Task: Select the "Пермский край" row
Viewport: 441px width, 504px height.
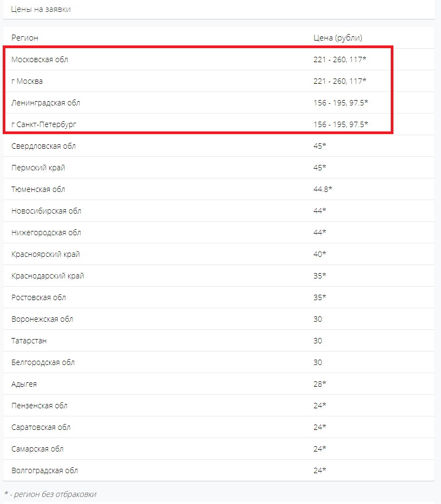Action: (38, 168)
